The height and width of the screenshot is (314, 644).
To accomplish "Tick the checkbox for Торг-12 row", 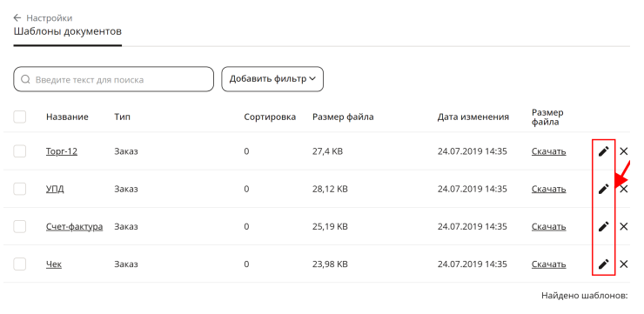I will (20, 151).
